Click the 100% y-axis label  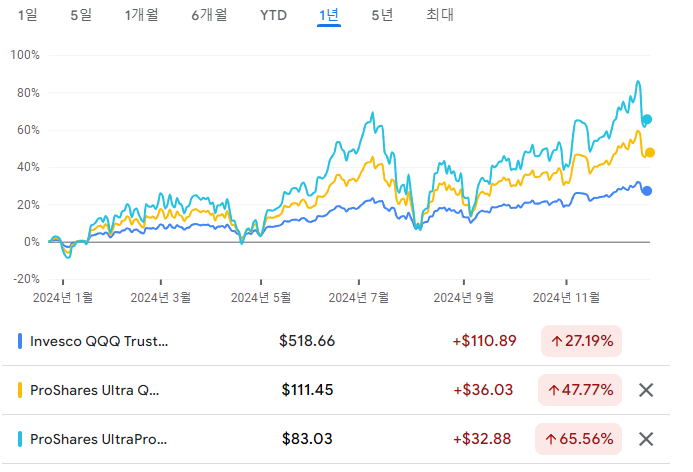pyautogui.click(x=25, y=55)
